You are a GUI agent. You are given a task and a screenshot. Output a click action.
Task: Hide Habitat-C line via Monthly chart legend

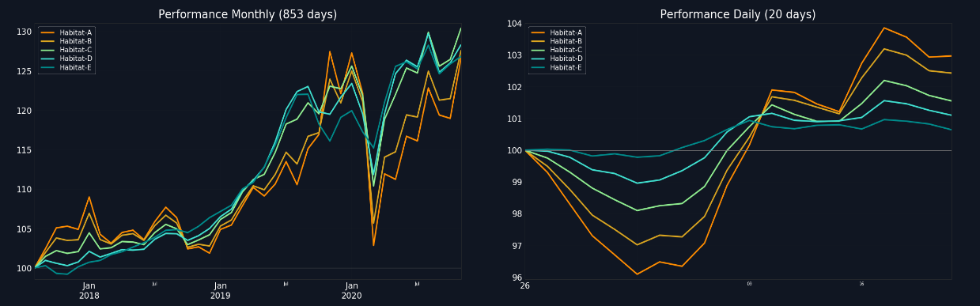(x=66, y=50)
